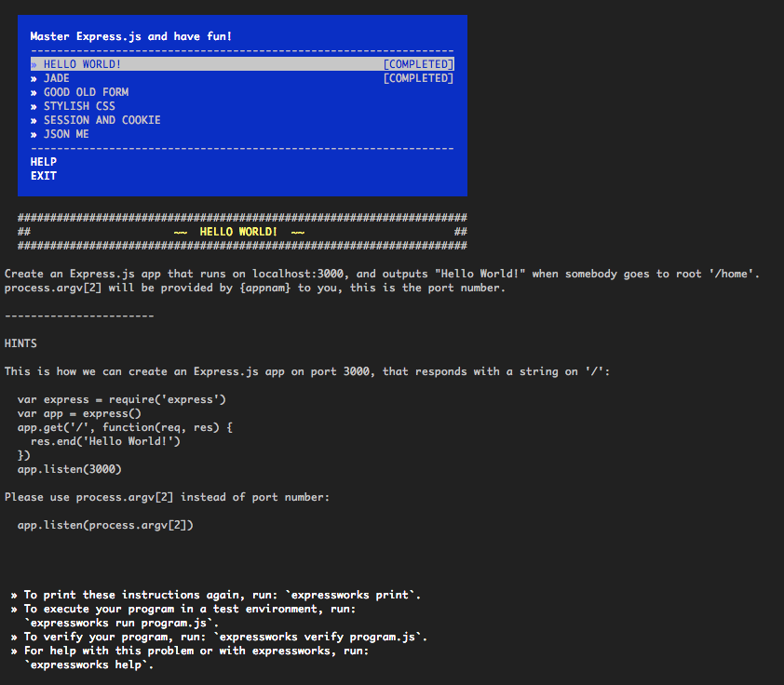The image size is (784, 685).
Task: Open the JADE exercise
Action: [x=56, y=78]
